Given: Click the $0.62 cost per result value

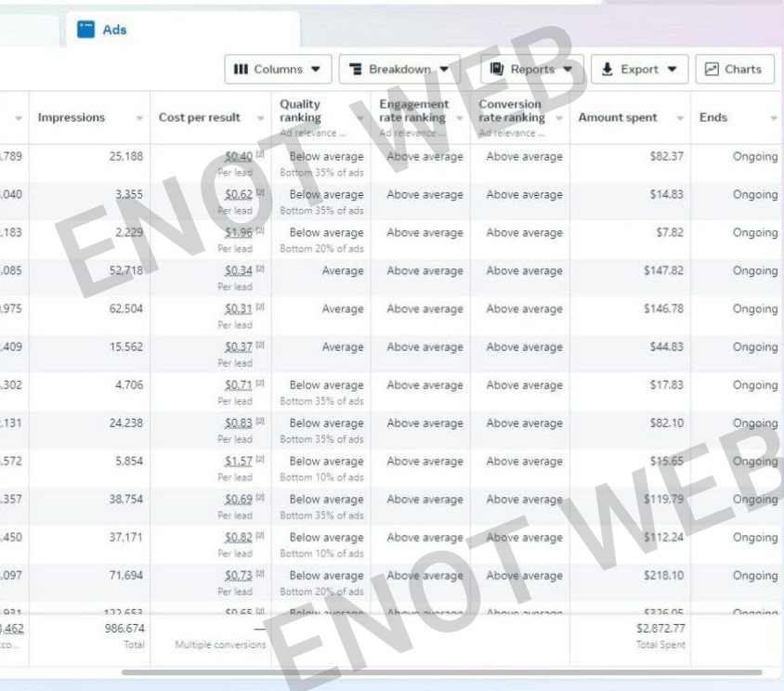Looking at the screenshot, I should 239,194.
